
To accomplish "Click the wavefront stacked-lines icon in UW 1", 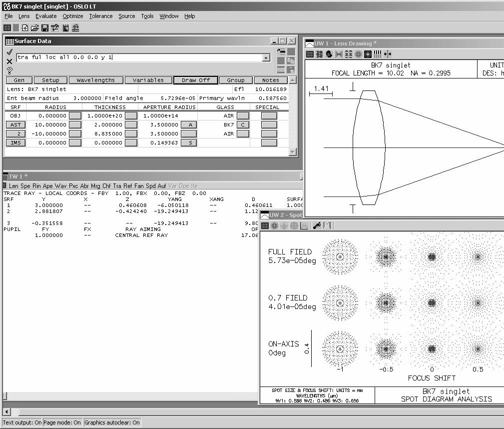I will tap(349, 54).
